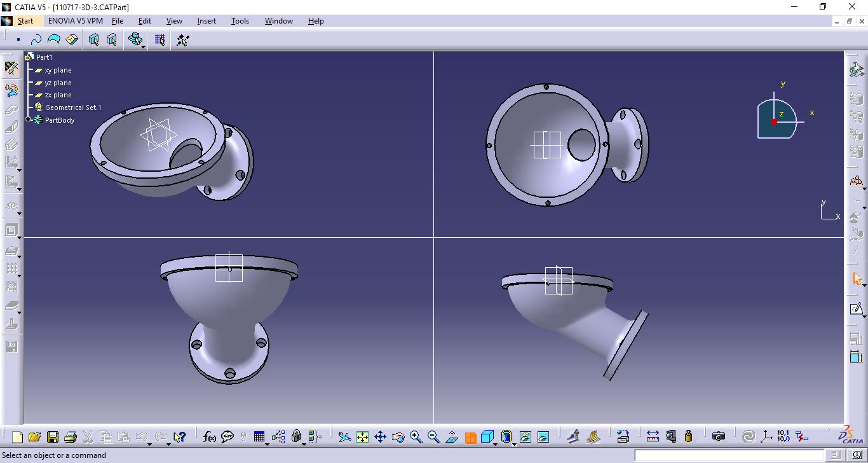Image resolution: width=868 pixels, height=463 pixels.
Task: Activate the Rotate view tool
Action: click(x=398, y=437)
